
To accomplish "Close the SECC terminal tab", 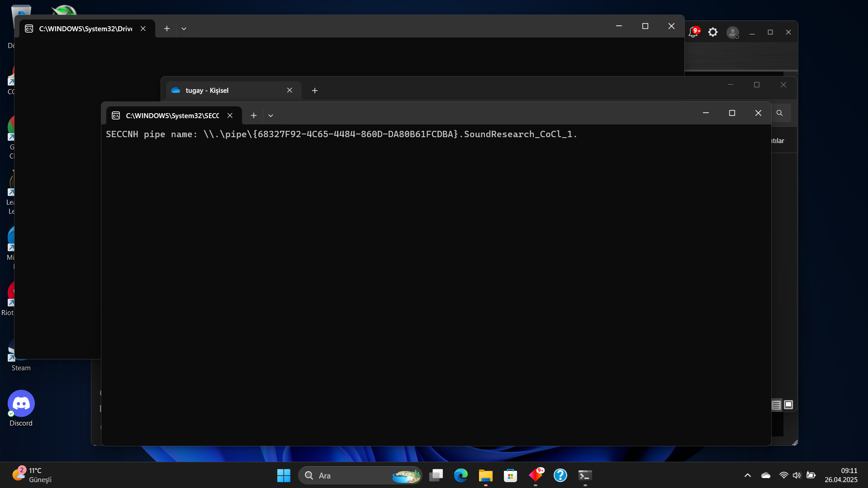I will point(230,116).
